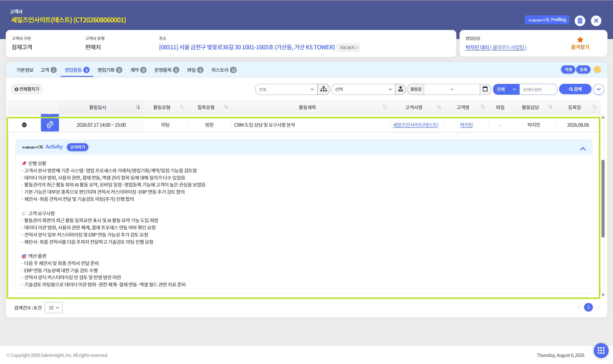Open address link 서울 금천구 벚꽃로36길
This screenshot has height=364, width=613.
point(247,47)
